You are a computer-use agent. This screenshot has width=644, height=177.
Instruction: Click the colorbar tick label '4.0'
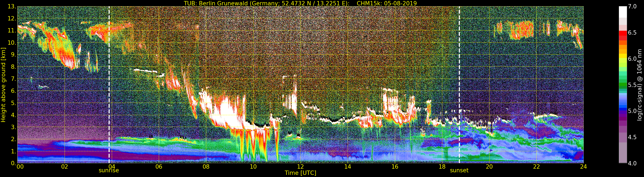(632, 163)
